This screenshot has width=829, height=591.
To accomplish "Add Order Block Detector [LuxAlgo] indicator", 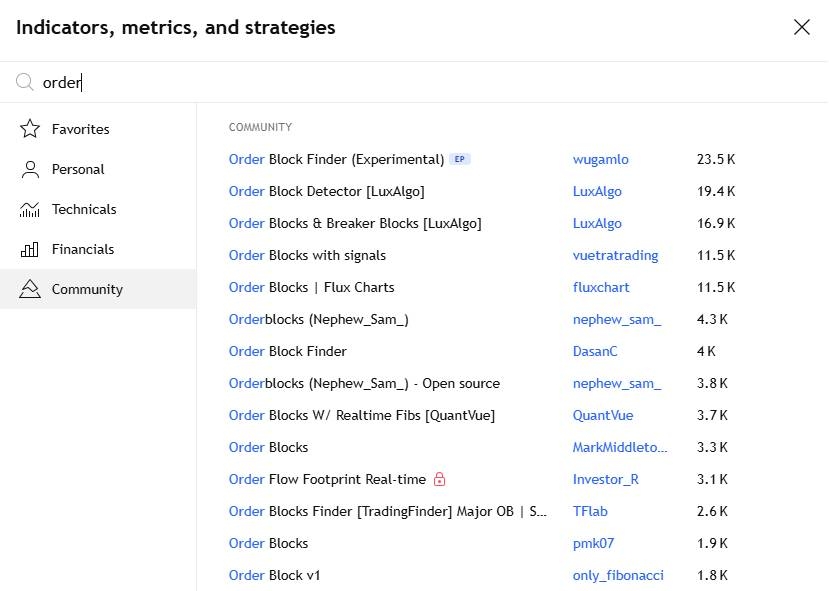I will (327, 191).
